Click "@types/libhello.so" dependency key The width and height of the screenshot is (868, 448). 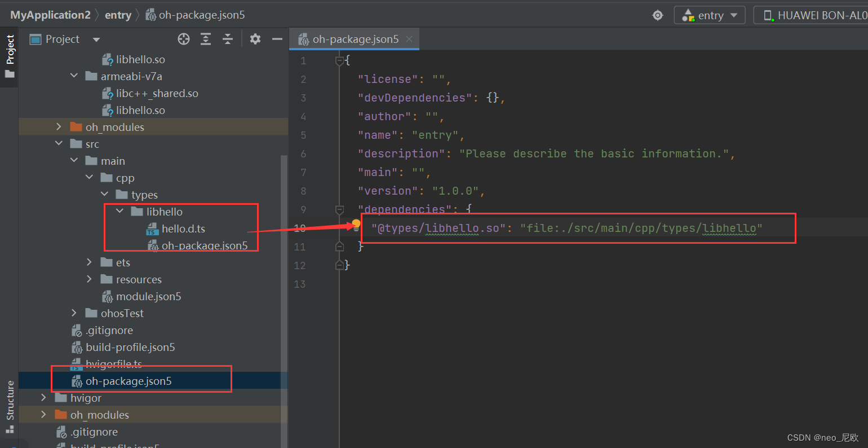click(x=439, y=228)
